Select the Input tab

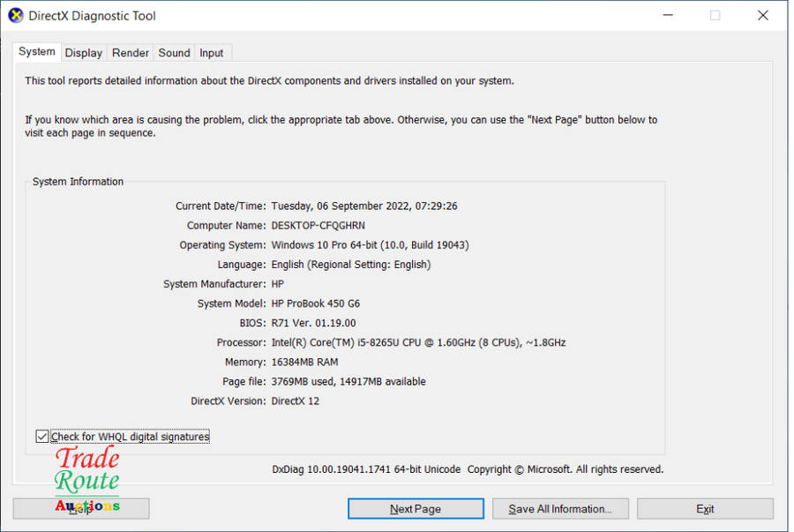point(212,53)
